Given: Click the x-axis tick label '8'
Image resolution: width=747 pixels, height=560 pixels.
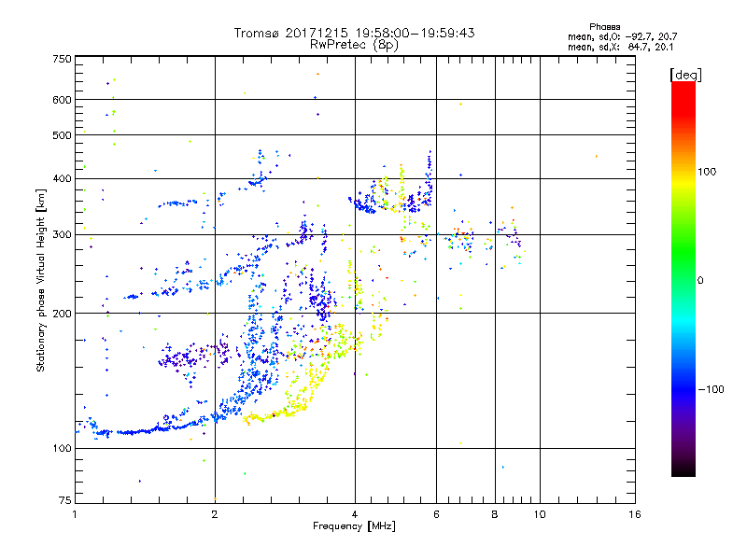Looking at the screenshot, I should pyautogui.click(x=495, y=514).
